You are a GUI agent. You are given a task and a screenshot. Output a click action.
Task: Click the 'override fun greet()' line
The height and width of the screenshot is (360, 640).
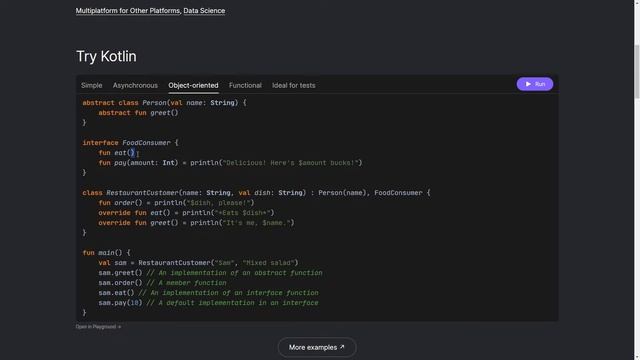[196, 223]
